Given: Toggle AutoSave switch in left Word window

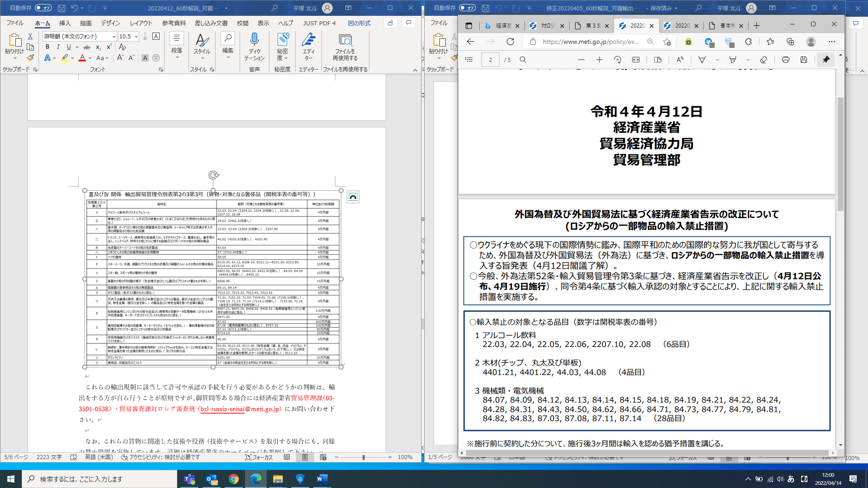Looking at the screenshot, I should [43, 8].
